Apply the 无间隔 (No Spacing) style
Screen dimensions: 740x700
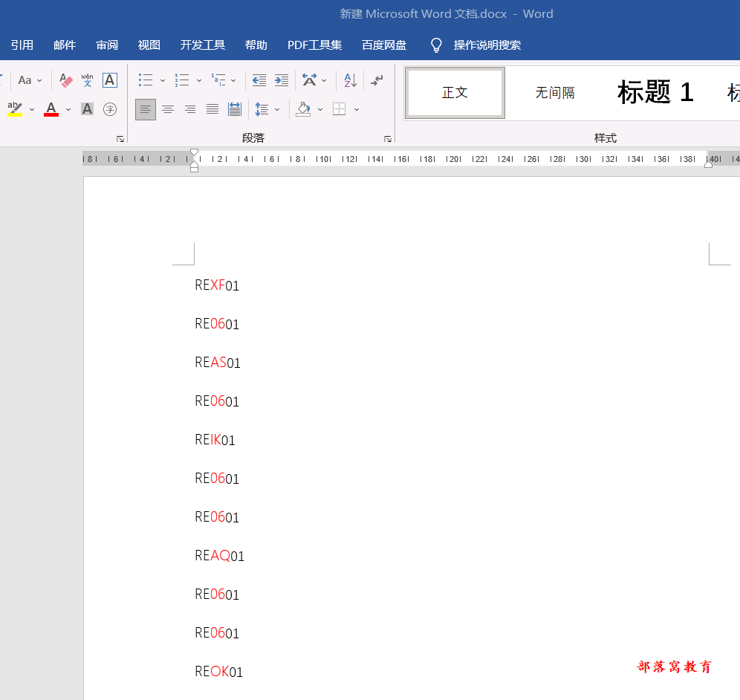tap(555, 92)
